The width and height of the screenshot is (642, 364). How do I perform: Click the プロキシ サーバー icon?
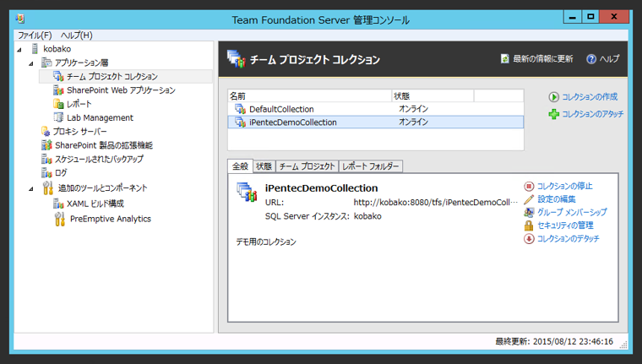46,132
